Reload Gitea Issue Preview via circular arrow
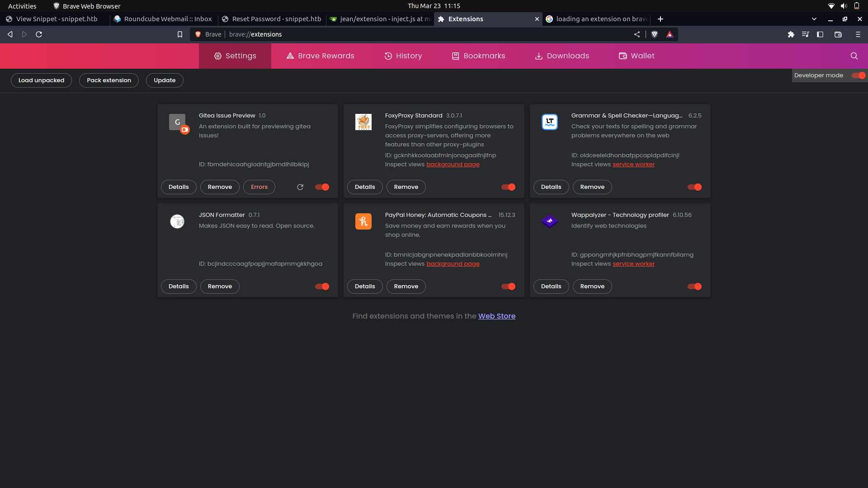 300,187
